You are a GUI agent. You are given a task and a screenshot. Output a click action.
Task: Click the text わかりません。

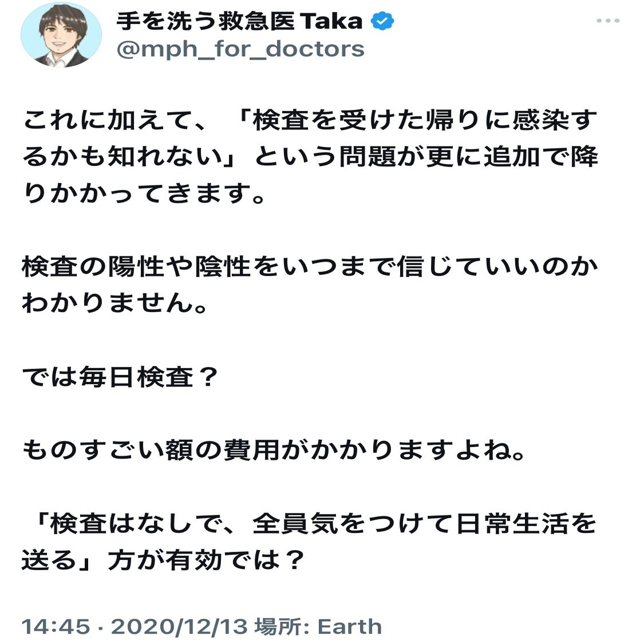point(115,303)
